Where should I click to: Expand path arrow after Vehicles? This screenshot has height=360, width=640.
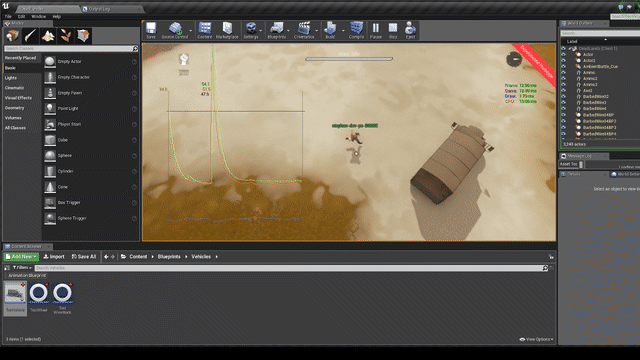tap(216, 257)
